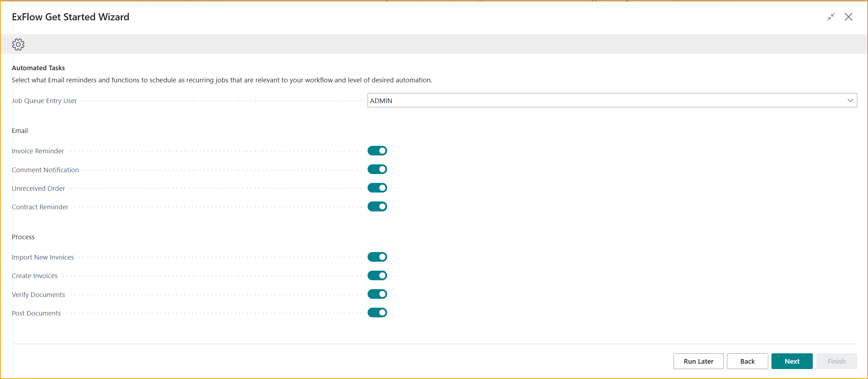
Task: Toggle off Comment Notification
Action: tap(377, 169)
